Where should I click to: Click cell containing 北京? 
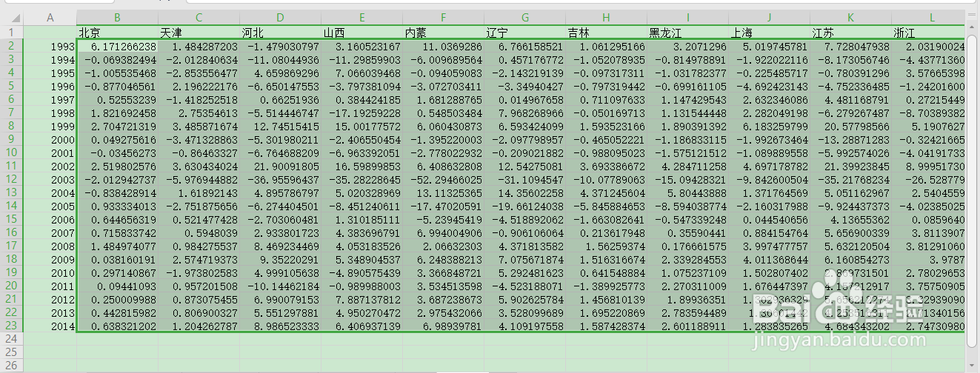pos(117,33)
